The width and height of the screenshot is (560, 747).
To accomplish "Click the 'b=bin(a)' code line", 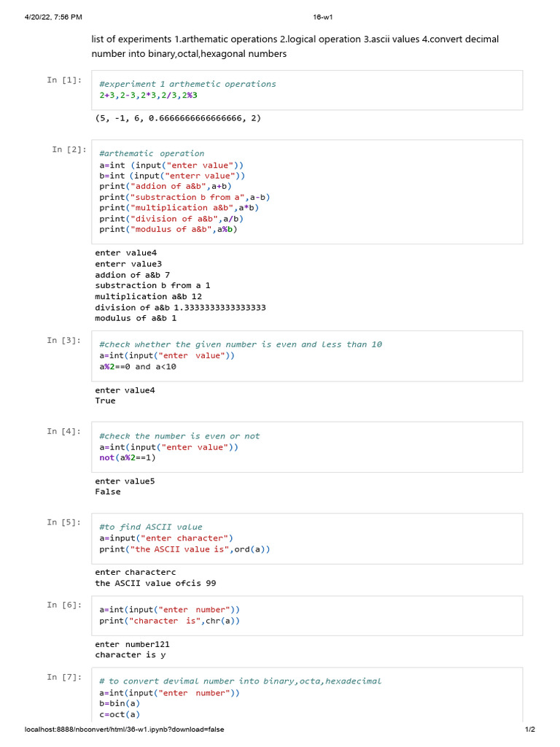I will click(x=120, y=704).
